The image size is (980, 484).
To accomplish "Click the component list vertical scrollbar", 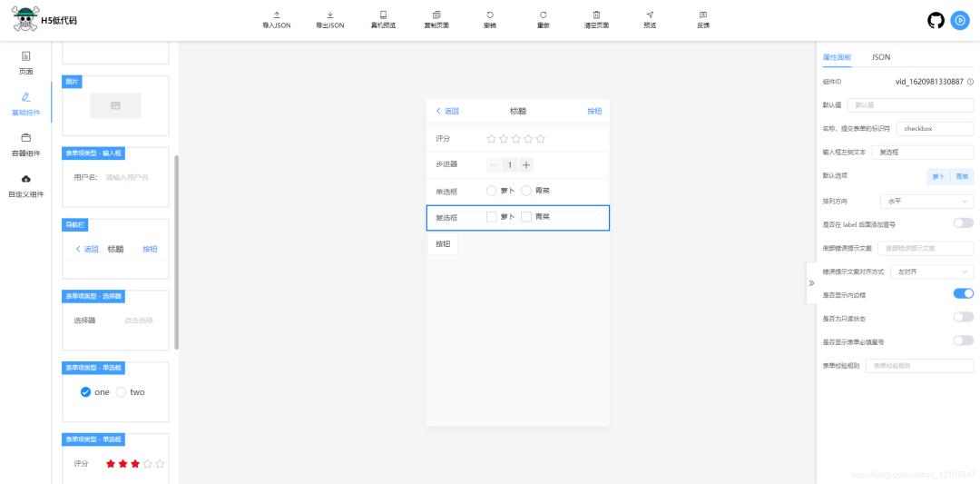I will (x=177, y=252).
